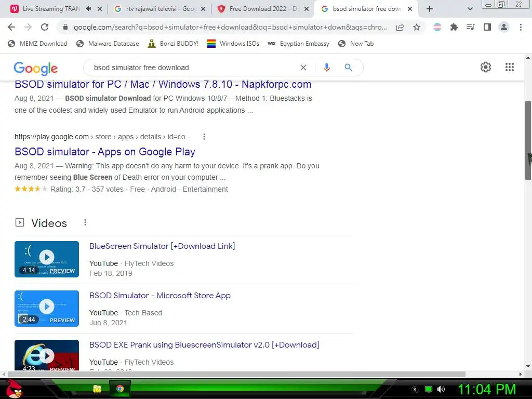Click the forward navigation arrow
The image size is (532, 399).
[x=28, y=27]
